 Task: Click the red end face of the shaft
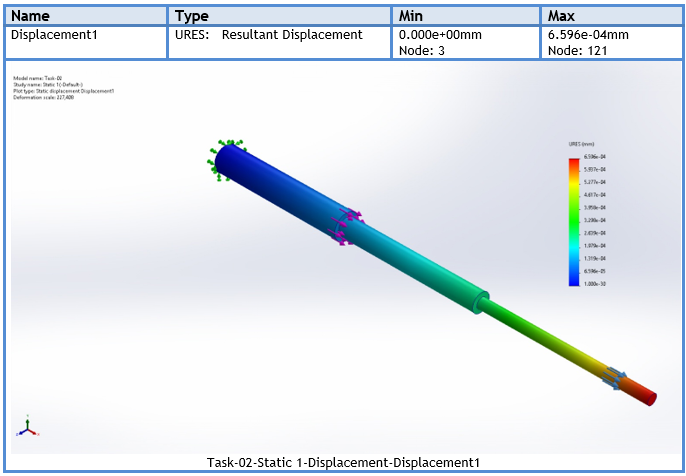click(650, 398)
